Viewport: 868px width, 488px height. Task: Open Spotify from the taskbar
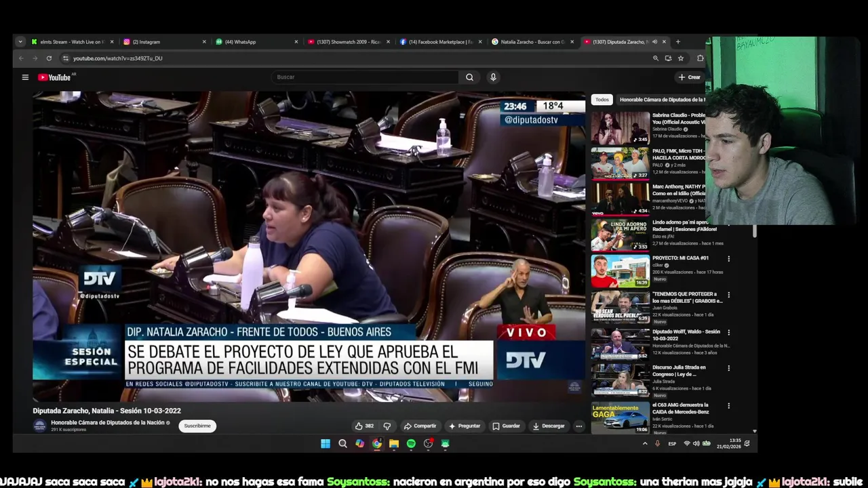411,444
